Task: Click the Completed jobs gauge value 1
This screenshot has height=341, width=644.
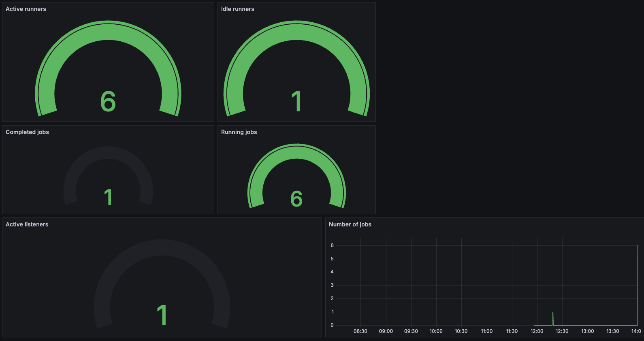Action: (108, 197)
